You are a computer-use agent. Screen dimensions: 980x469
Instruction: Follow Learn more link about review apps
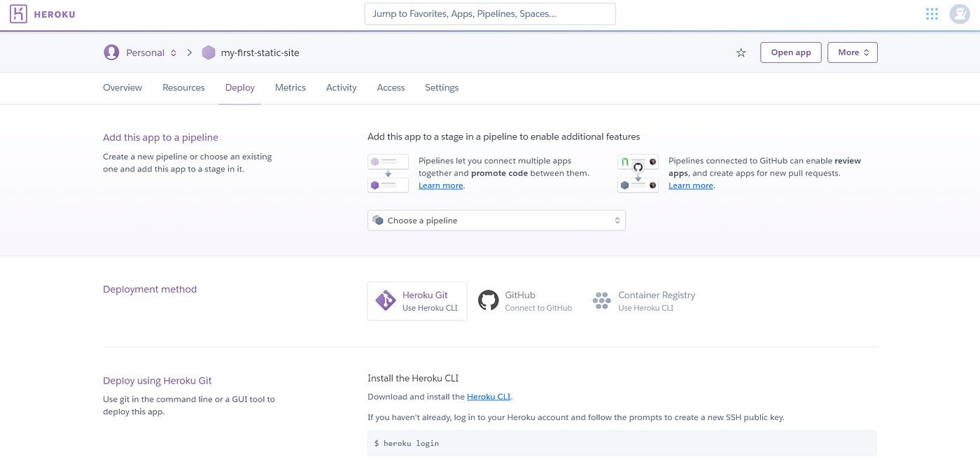(691, 185)
